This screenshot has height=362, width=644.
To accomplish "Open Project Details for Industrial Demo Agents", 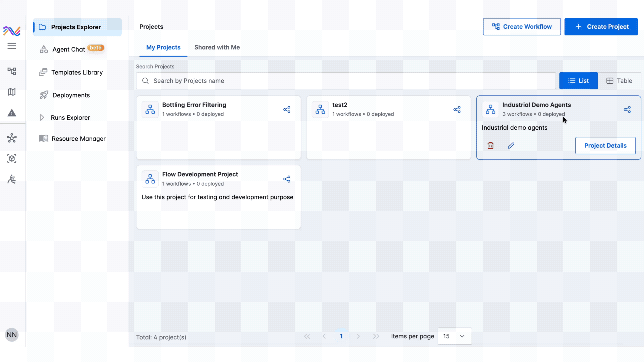I will [605, 146].
